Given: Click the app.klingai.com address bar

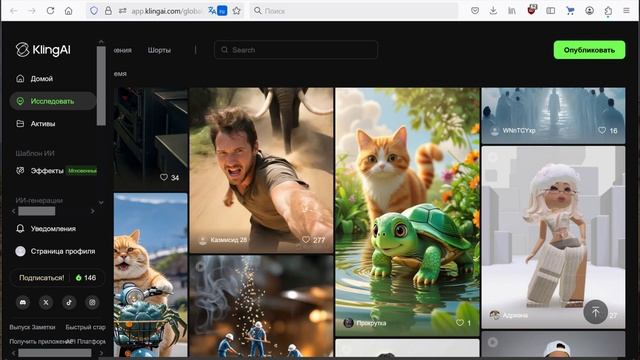Looking at the screenshot, I should coord(166,11).
